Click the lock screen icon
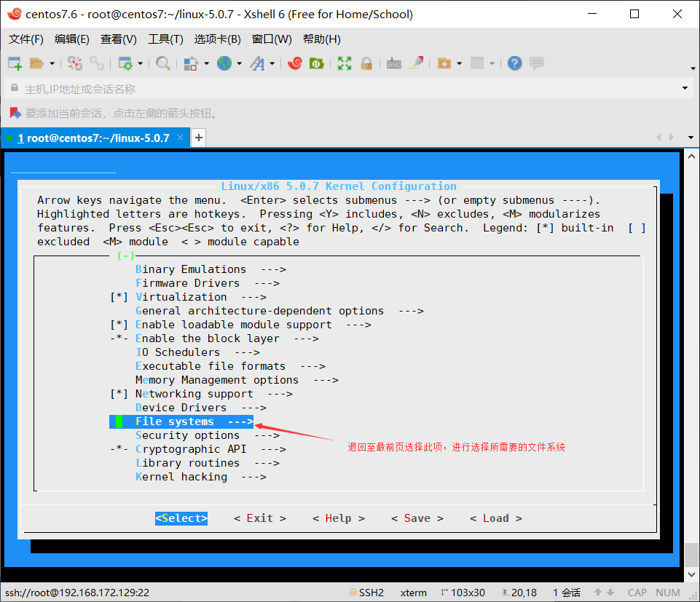 click(366, 63)
